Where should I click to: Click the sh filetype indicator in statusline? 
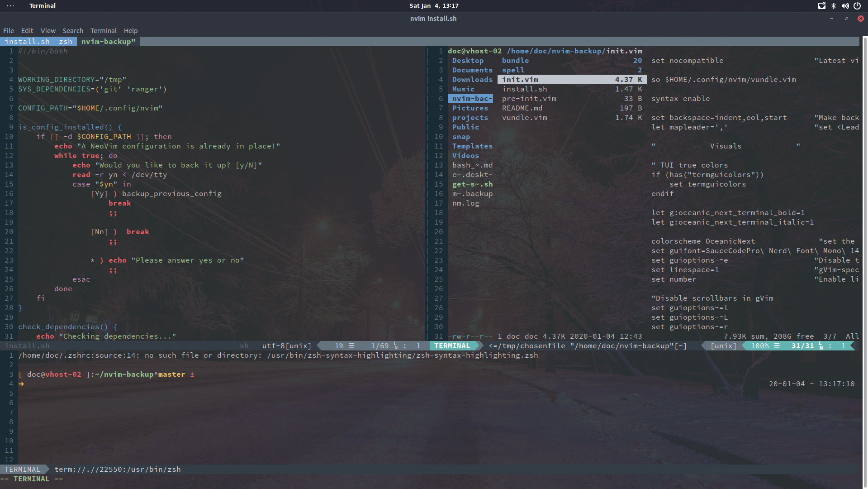(244, 346)
